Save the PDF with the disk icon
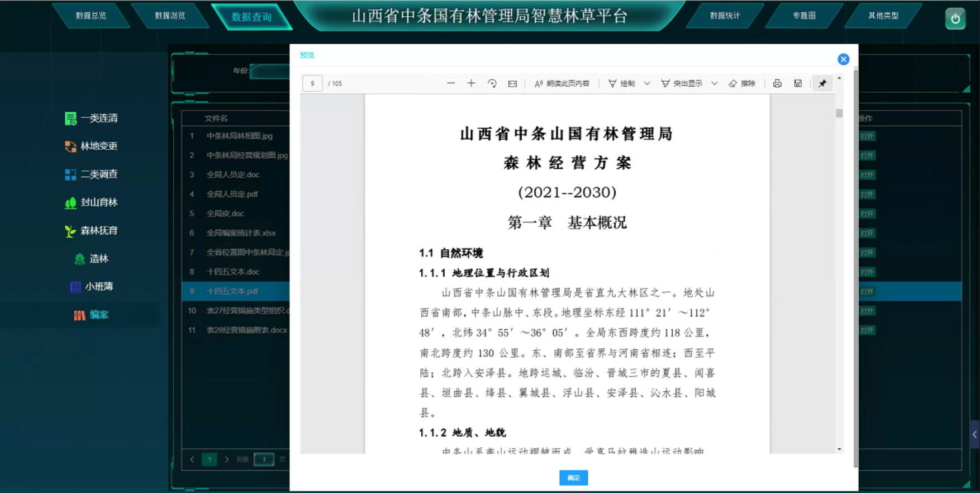The height and width of the screenshot is (493, 980). tap(798, 83)
